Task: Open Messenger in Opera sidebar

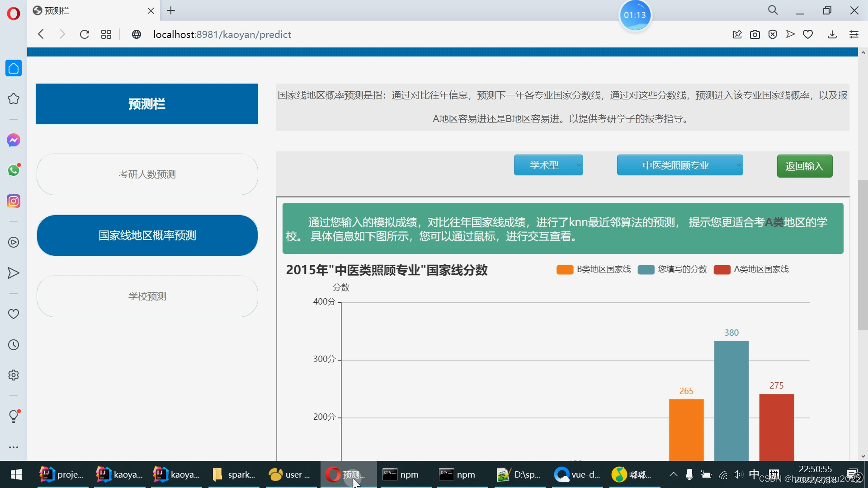Action: click(14, 141)
